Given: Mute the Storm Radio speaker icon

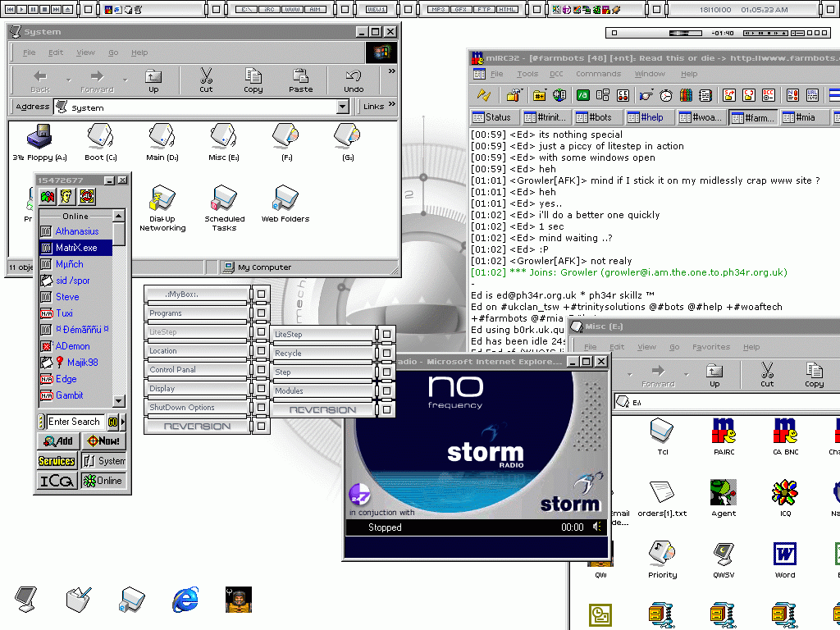Looking at the screenshot, I should [597, 527].
